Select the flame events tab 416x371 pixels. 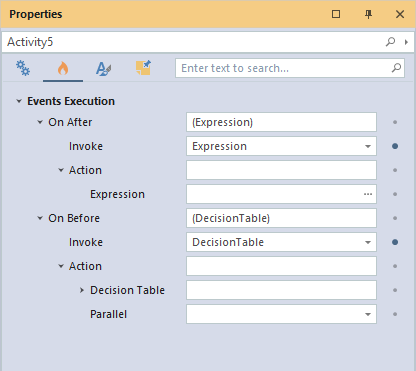point(63,68)
